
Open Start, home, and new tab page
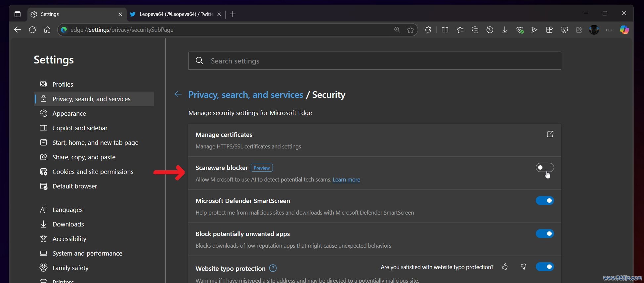[94, 142]
